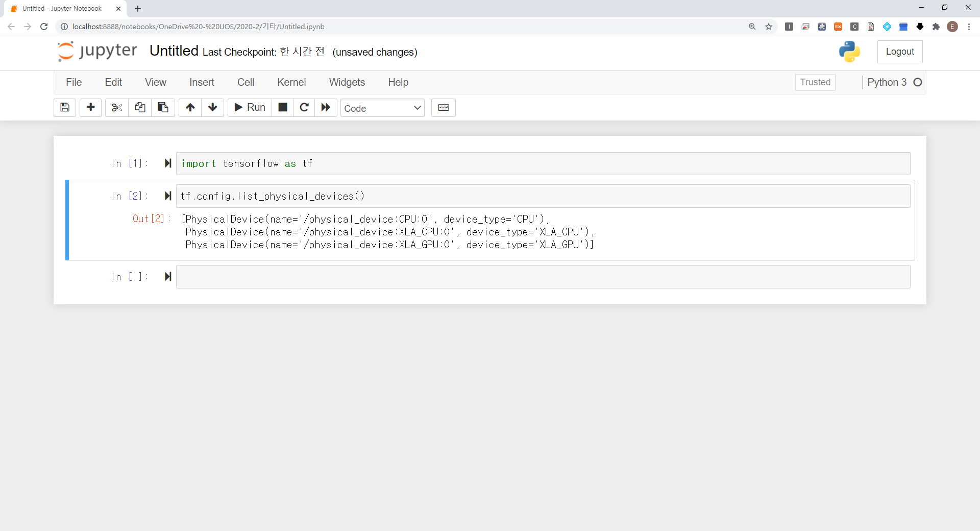Click the Python logo icon

click(x=849, y=52)
